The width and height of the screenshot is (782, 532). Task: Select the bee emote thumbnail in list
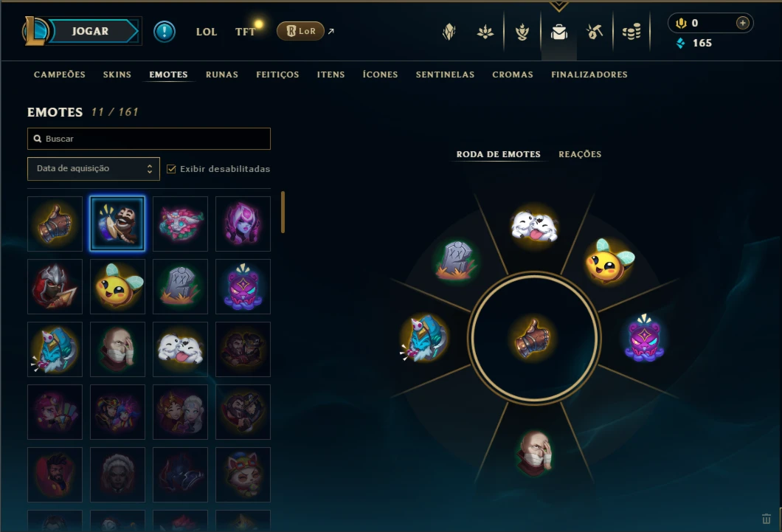118,286
